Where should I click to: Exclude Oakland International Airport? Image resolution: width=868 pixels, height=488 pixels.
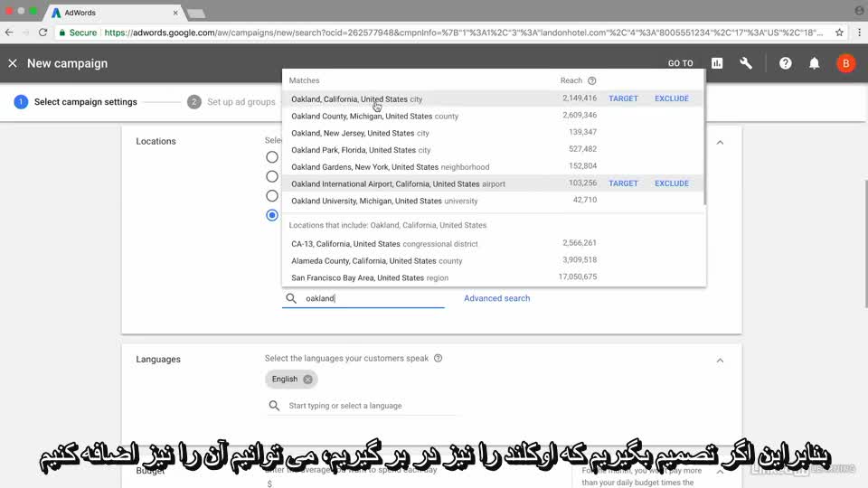[671, 183]
